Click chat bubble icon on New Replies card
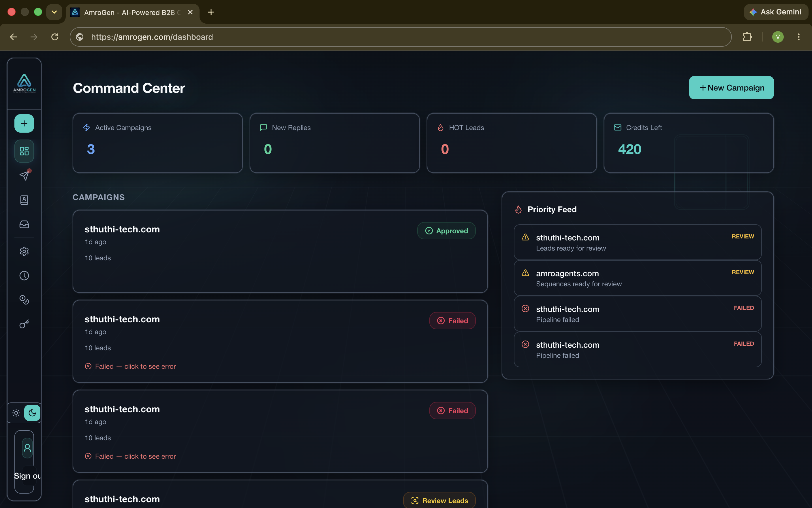Image resolution: width=812 pixels, height=508 pixels. (x=263, y=128)
